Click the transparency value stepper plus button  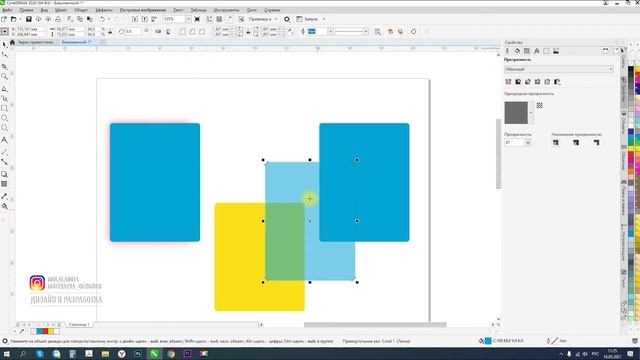tap(528, 142)
